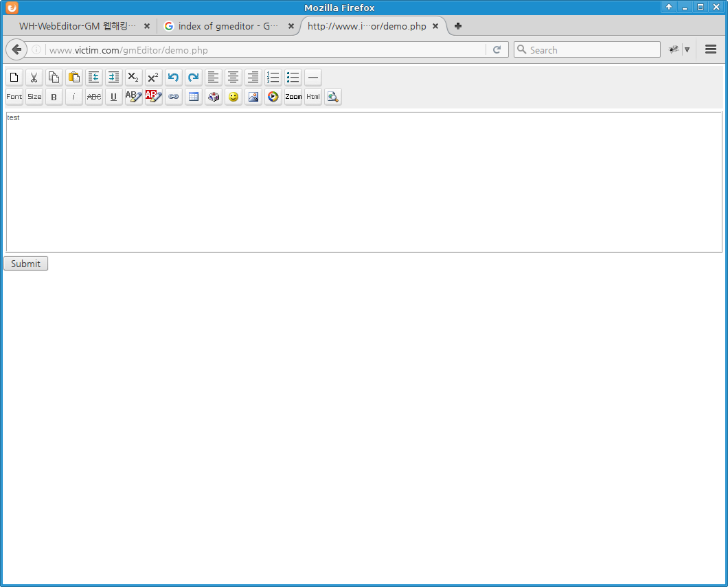Show site information icon in URL bar
The width and height of the screenshot is (728, 587).
click(36, 49)
